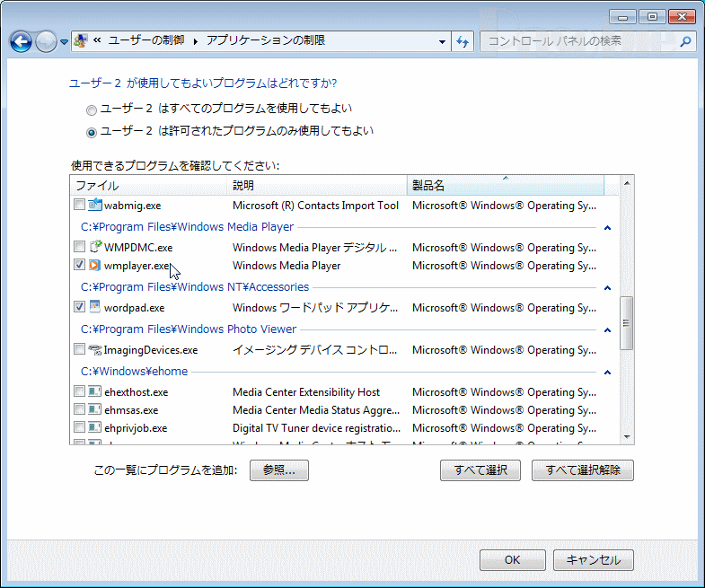This screenshot has width=705, height=588.
Task: Select the wmplayer.exe file name
Action: (137, 266)
